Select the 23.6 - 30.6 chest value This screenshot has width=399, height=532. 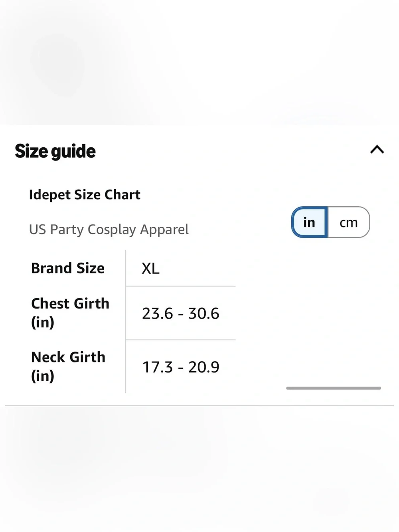(x=180, y=313)
